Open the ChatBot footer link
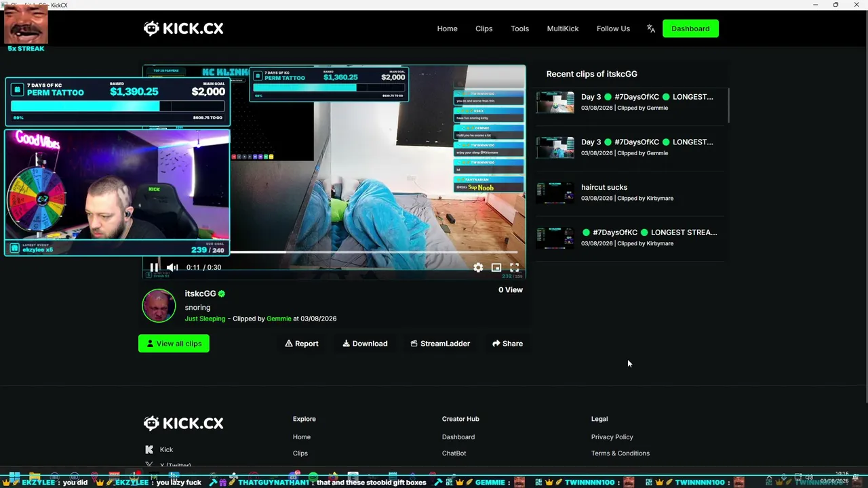The height and width of the screenshot is (488, 868). click(x=454, y=453)
